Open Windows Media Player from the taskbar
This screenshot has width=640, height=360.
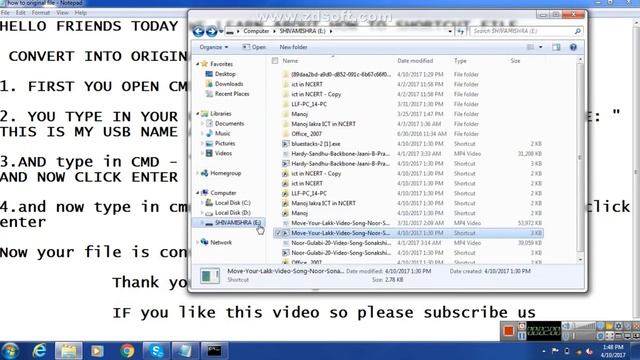click(x=98, y=351)
